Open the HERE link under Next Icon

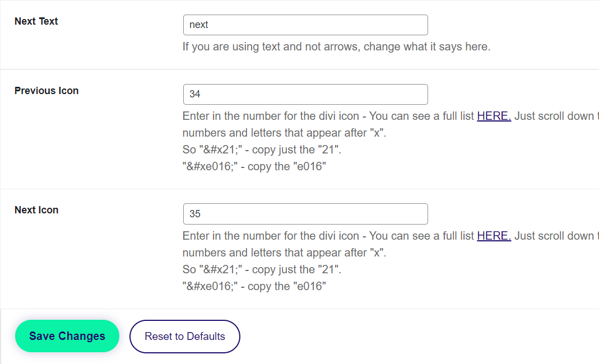(494, 236)
